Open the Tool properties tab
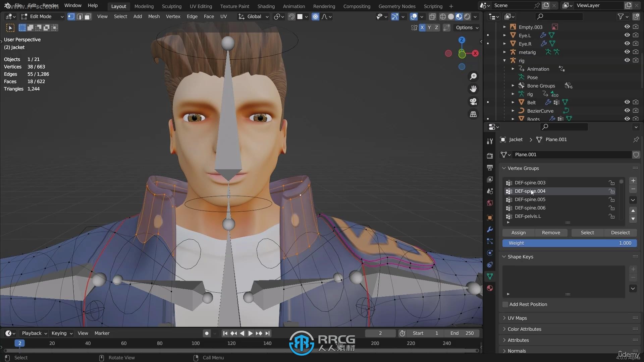This screenshot has width=644, height=362. (490, 141)
